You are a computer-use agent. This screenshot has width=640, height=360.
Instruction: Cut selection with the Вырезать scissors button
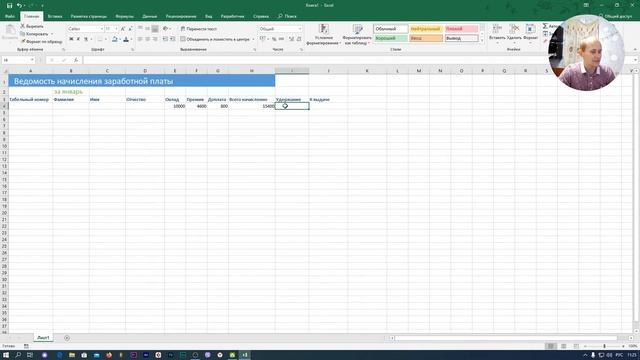pos(32,26)
